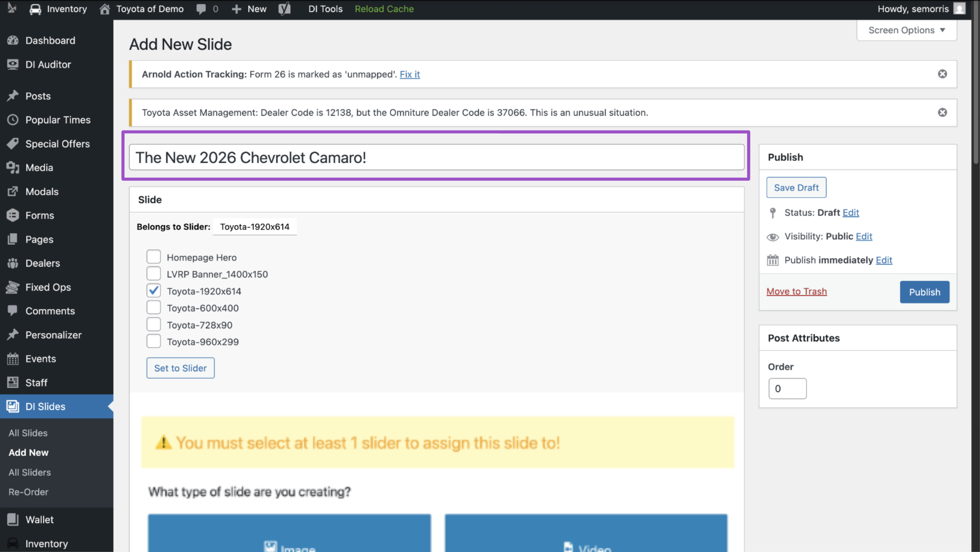980x552 pixels.
Task: Open the New menu in admin bar
Action: tap(249, 9)
